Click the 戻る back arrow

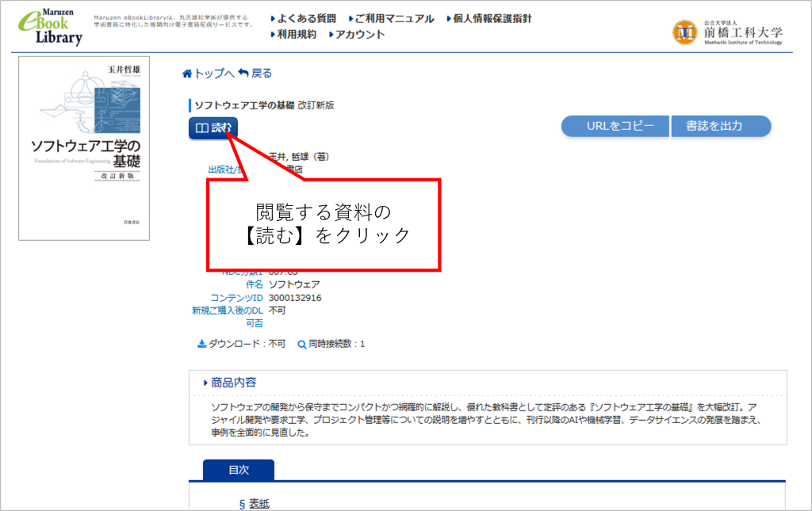pos(243,74)
